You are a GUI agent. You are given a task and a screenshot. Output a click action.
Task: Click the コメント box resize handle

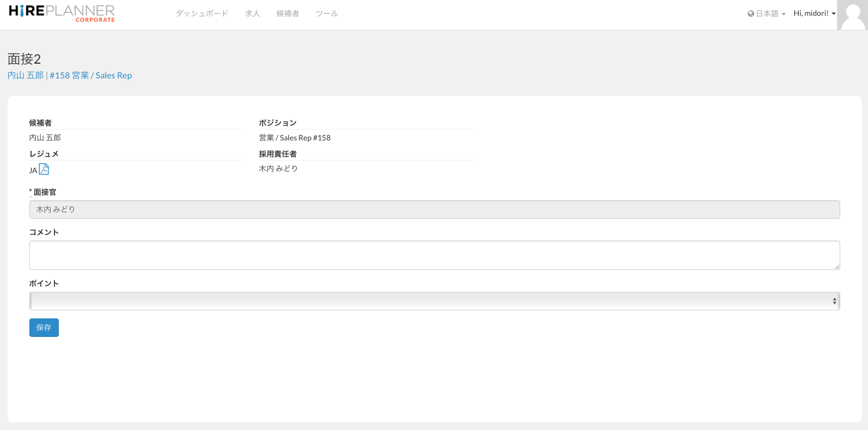coord(837,267)
